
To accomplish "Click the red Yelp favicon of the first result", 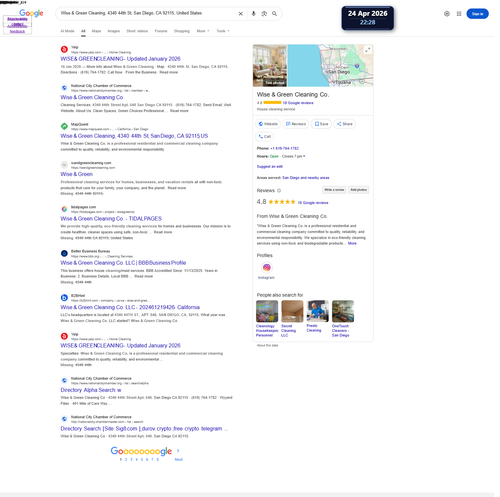I will pos(64,49).
